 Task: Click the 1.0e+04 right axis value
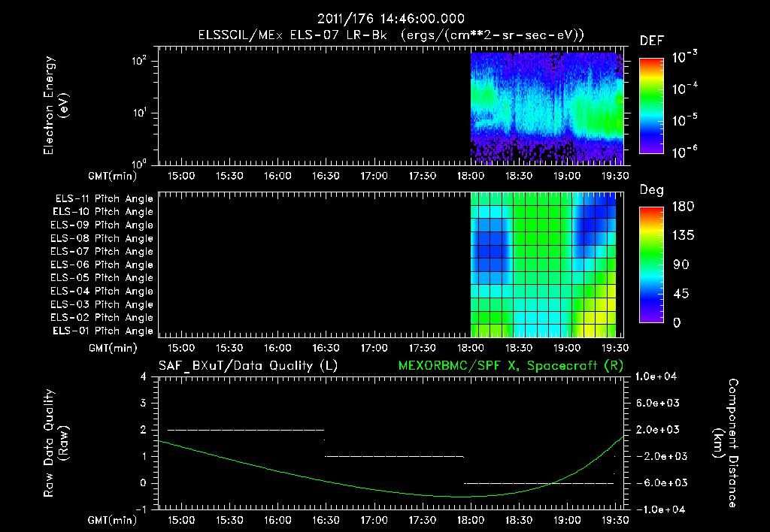656,377
